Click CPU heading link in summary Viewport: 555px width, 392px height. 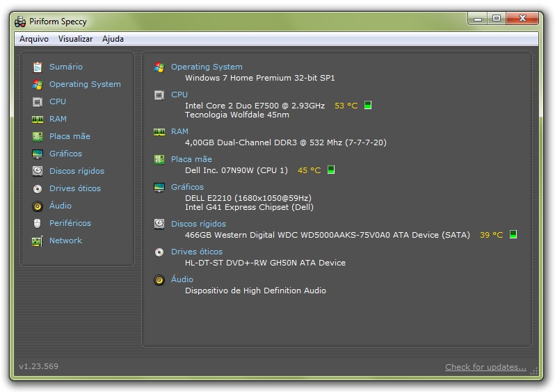[179, 95]
